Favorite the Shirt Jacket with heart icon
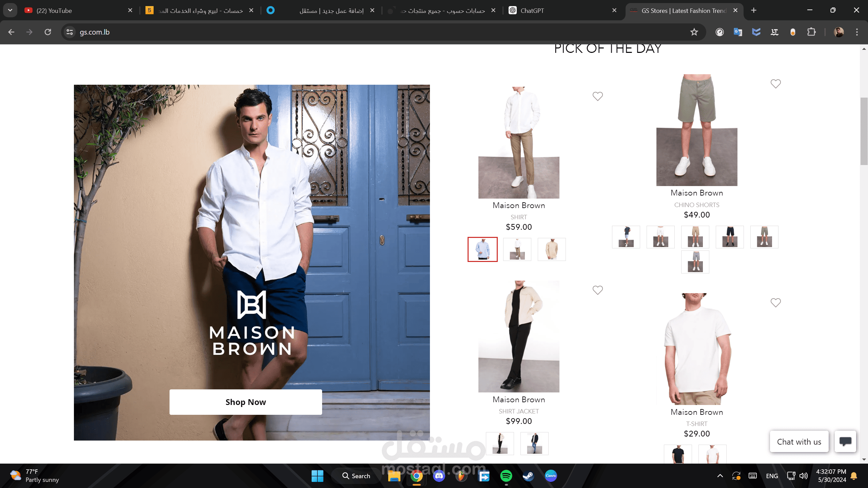868x488 pixels. (x=597, y=290)
